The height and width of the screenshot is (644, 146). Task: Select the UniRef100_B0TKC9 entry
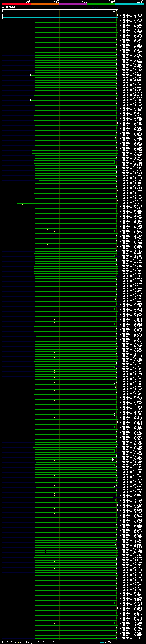131,550
